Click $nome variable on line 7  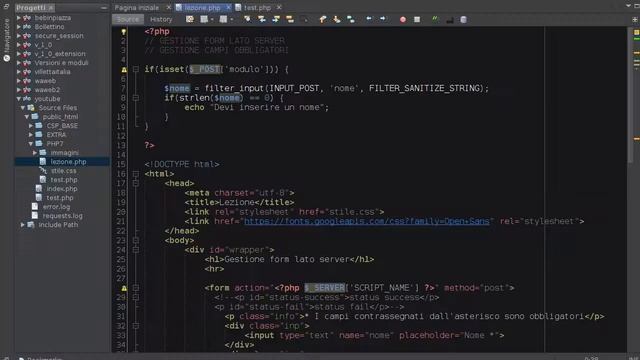click(177, 88)
